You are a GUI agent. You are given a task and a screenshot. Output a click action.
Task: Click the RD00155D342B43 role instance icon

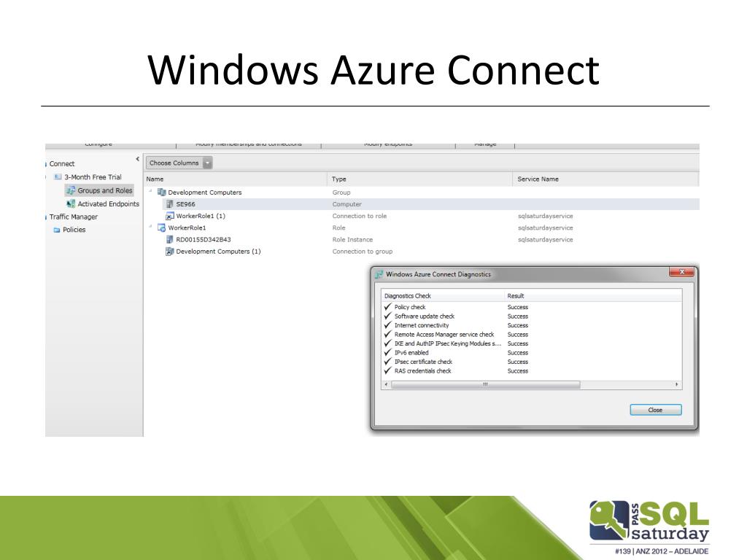(x=169, y=239)
